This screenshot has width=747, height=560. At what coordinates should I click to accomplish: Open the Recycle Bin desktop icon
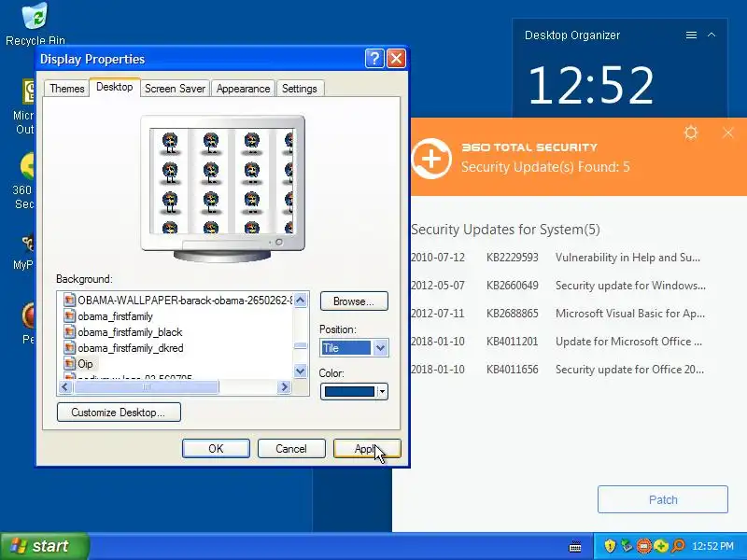click(35, 22)
